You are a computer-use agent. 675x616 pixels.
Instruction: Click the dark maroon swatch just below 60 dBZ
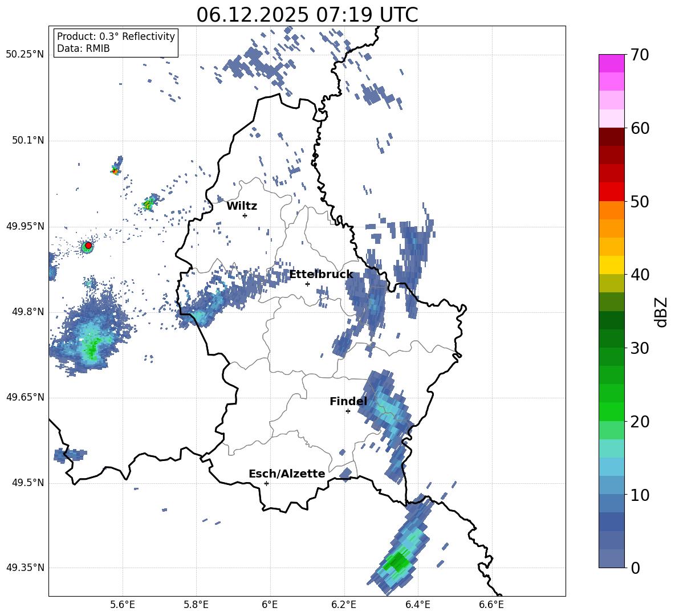pos(611,137)
